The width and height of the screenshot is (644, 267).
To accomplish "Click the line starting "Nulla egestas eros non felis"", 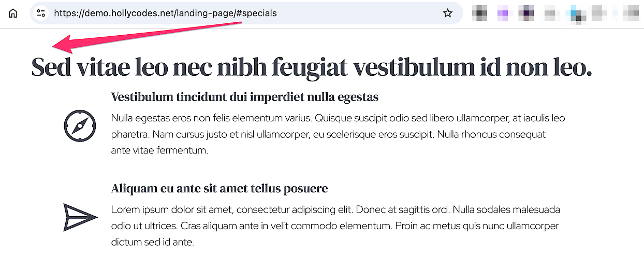I will (x=338, y=118).
